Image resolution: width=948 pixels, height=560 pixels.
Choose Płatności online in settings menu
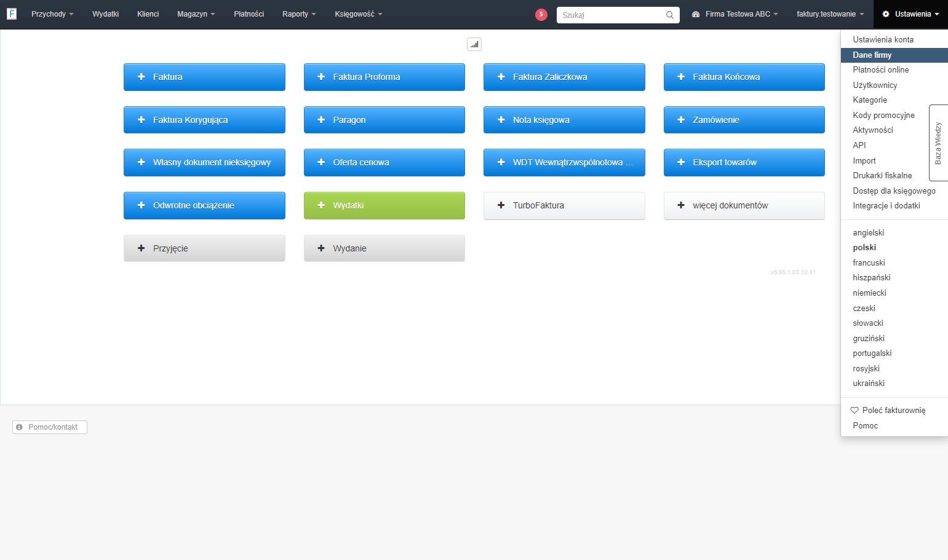(x=894, y=70)
